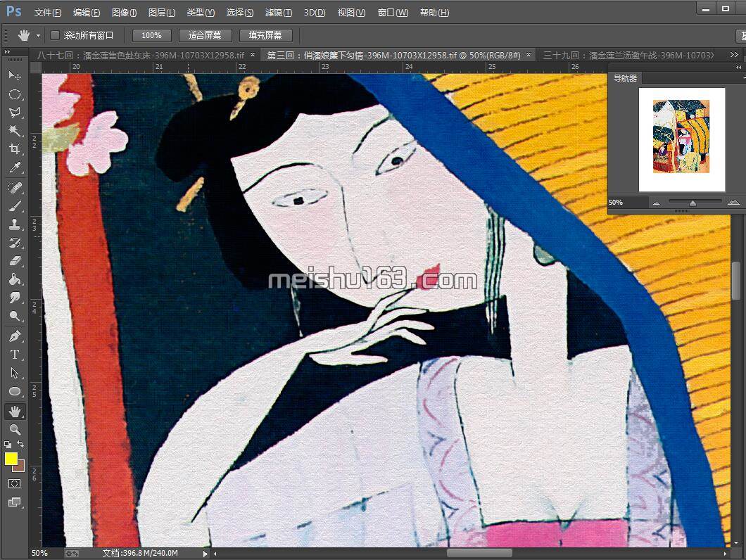The image size is (746, 560).
Task: Close the 八十七回 document tab
Action: [253, 55]
